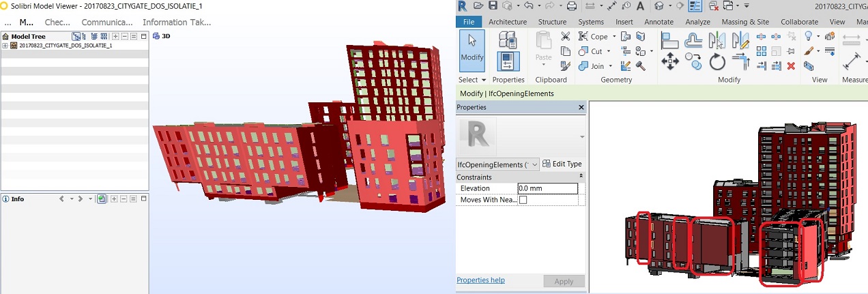Image resolution: width=868 pixels, height=294 pixels.
Task: Click the Edit Type button
Action: pyautogui.click(x=562, y=164)
